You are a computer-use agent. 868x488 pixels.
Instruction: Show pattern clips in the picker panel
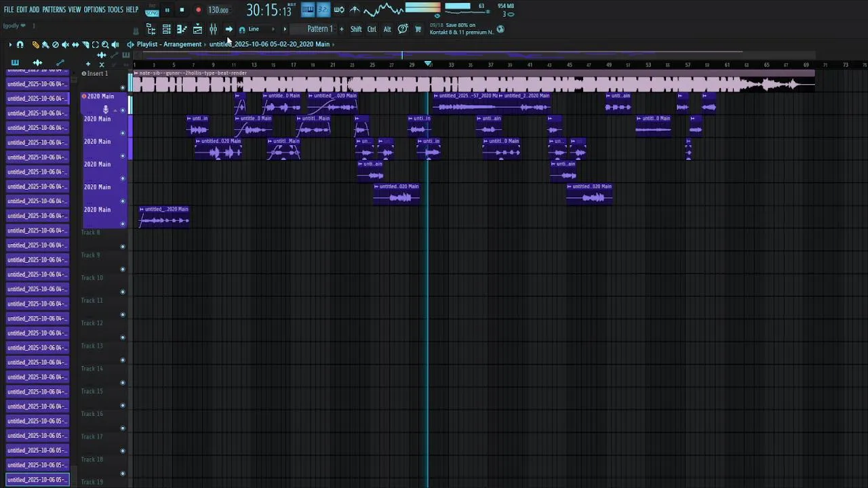pyautogui.click(x=15, y=62)
